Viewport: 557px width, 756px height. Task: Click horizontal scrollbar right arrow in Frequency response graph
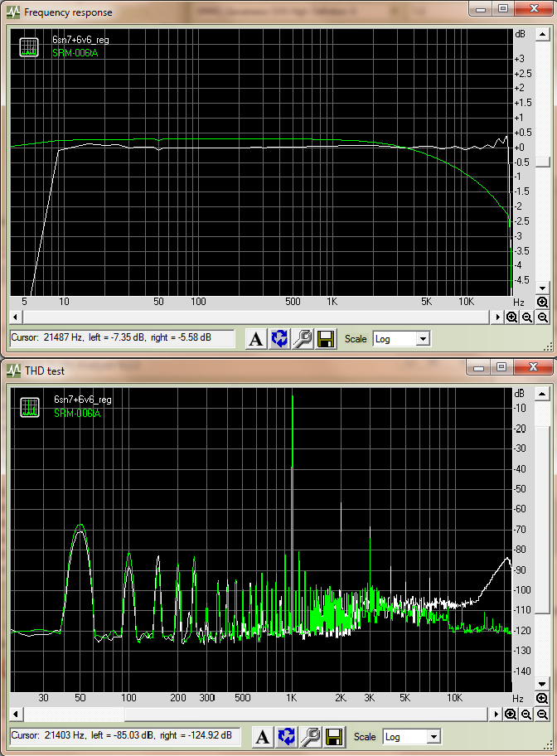point(497,317)
